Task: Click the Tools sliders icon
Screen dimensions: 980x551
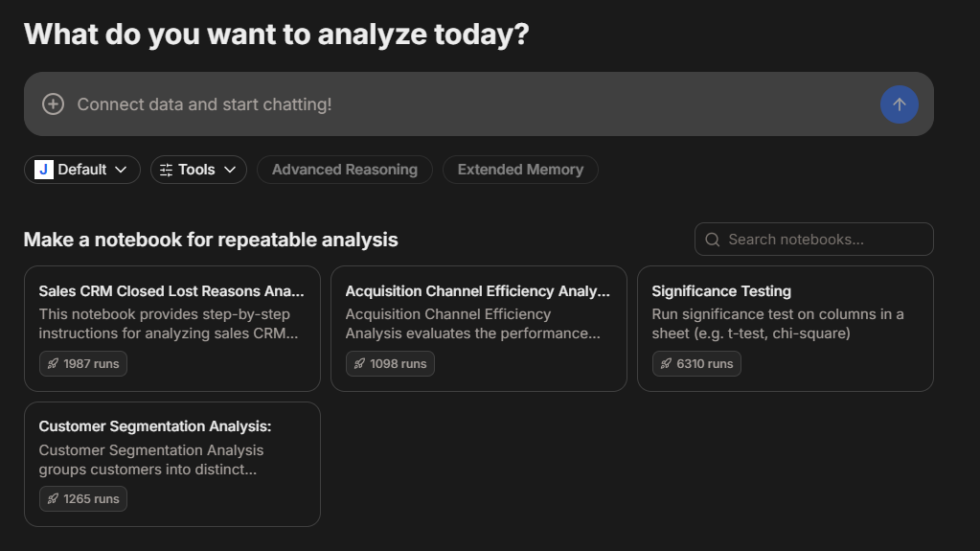Action: pos(167,170)
